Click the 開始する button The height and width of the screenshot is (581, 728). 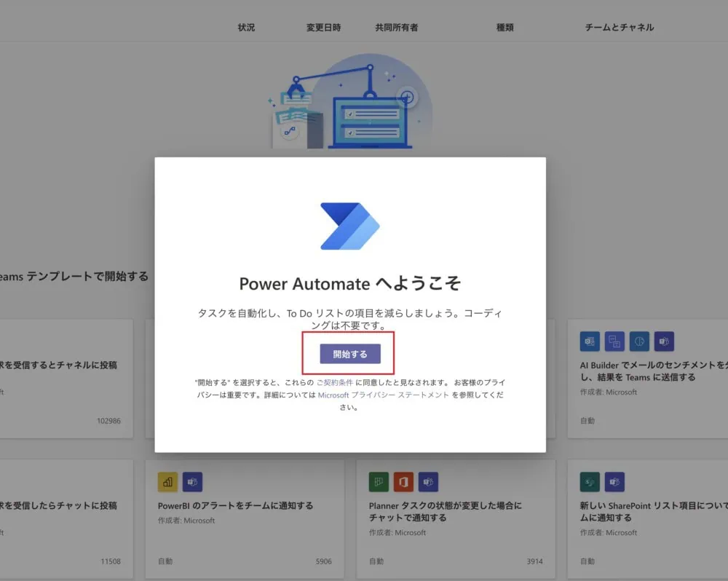click(349, 354)
